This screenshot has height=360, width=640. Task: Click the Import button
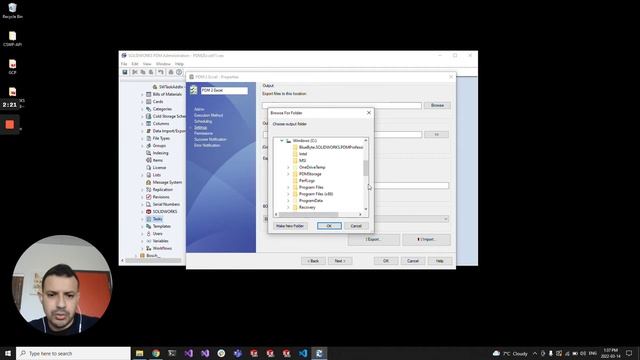coord(427,240)
